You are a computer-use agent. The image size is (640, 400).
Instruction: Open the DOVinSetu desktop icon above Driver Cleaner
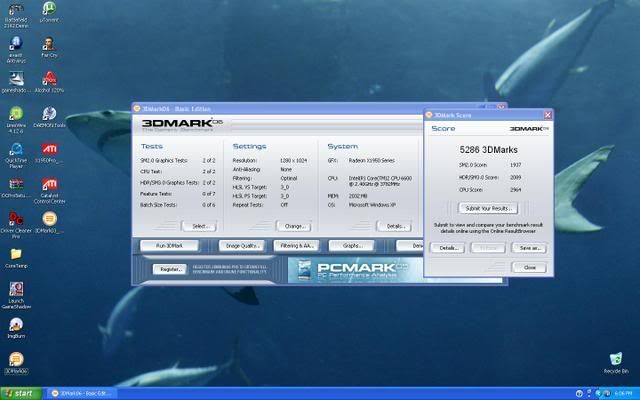tap(16, 188)
